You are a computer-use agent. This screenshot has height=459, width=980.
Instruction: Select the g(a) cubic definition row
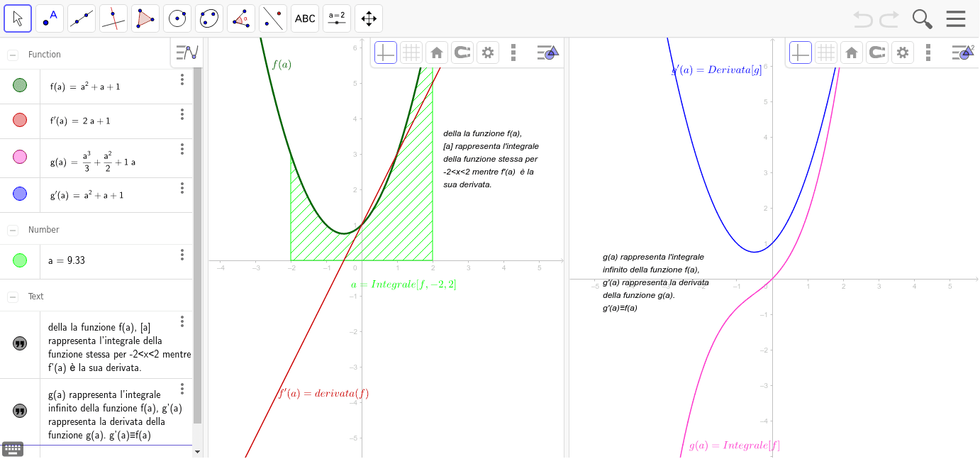(x=93, y=161)
